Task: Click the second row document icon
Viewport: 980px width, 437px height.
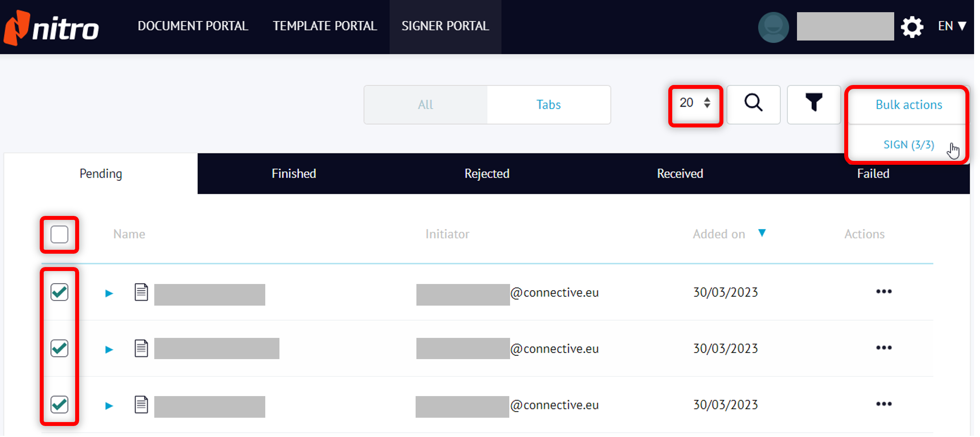Action: (x=141, y=348)
